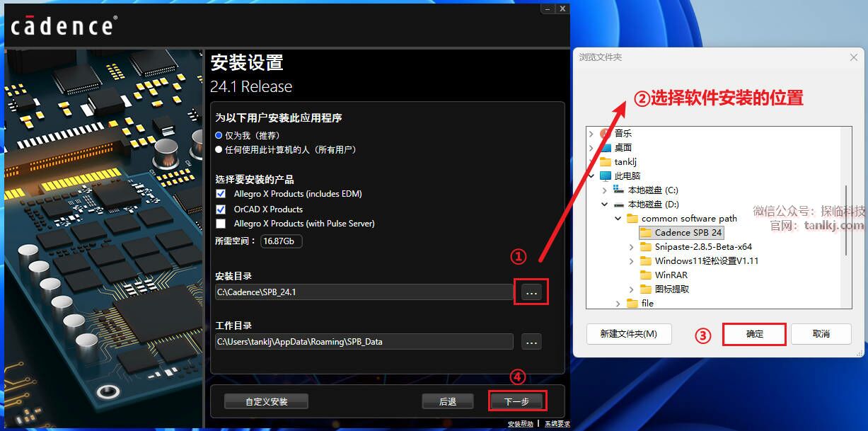
Task: Select 本地磁盘 (D:) drive
Action: click(x=654, y=204)
